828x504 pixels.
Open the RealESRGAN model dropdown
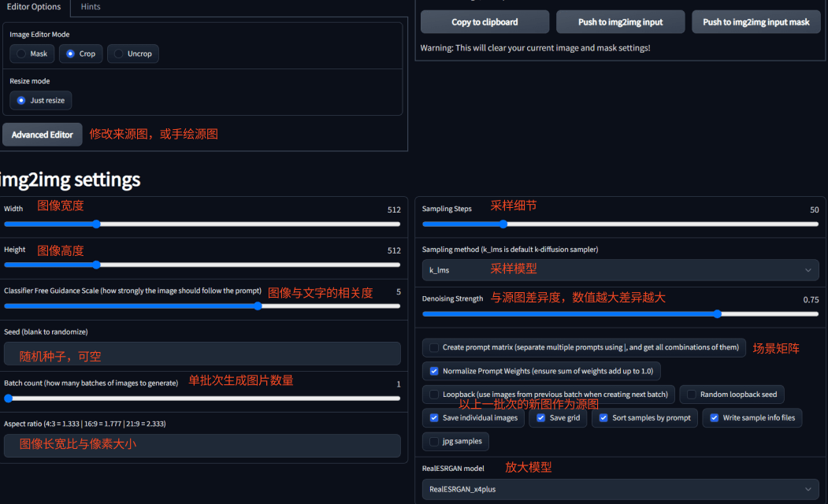(620, 489)
